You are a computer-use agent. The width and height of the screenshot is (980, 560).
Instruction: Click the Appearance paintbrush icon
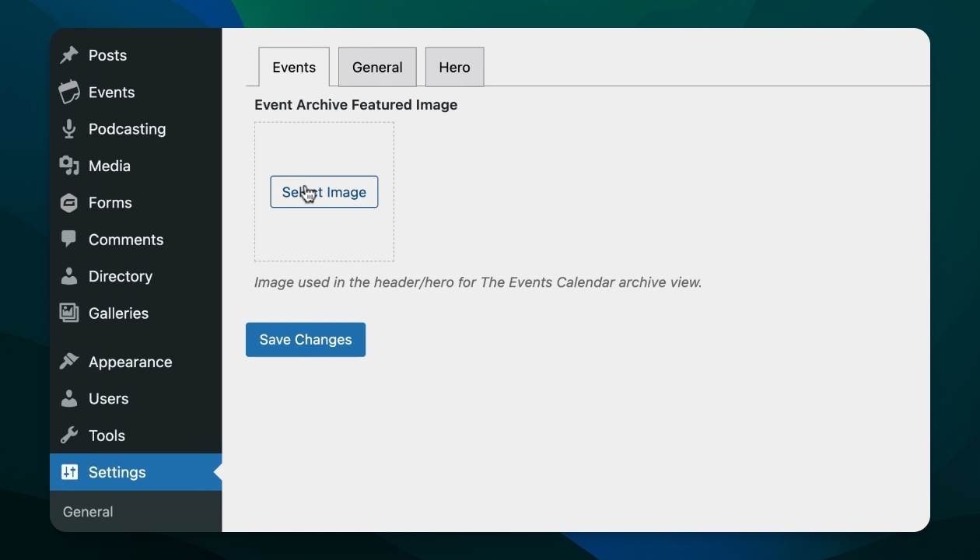69,362
